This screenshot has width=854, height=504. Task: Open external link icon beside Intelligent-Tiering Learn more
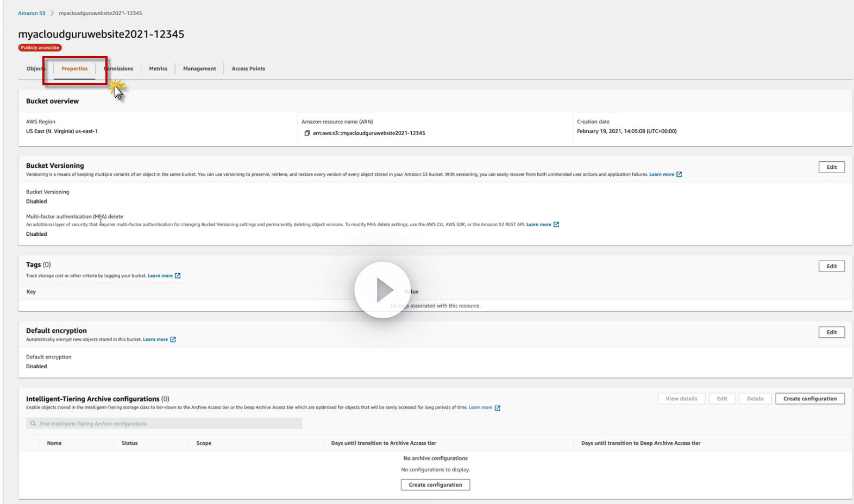[498, 408]
